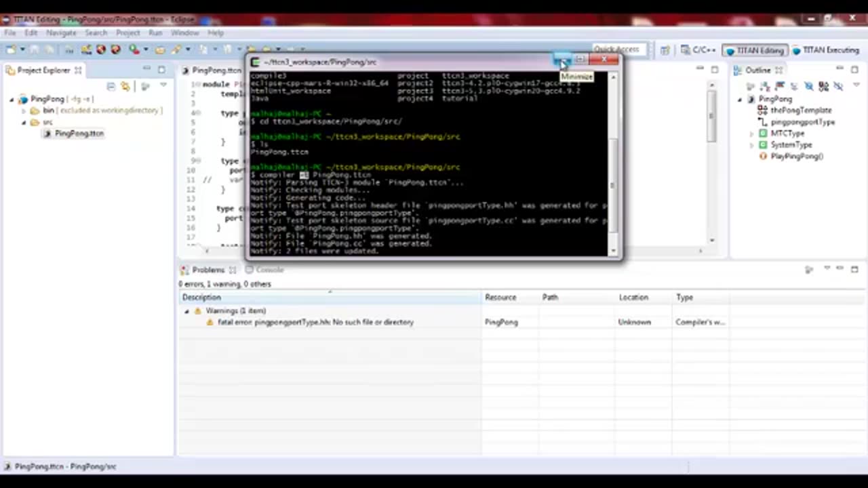The image size is (868, 488).
Task: Minimize the Problems panel
Action: pyautogui.click(x=840, y=269)
